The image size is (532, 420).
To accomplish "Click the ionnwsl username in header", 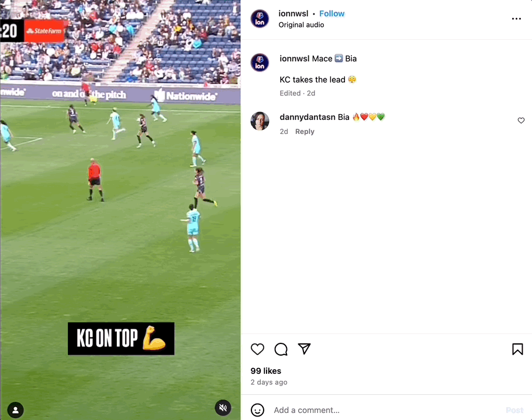I will [293, 13].
